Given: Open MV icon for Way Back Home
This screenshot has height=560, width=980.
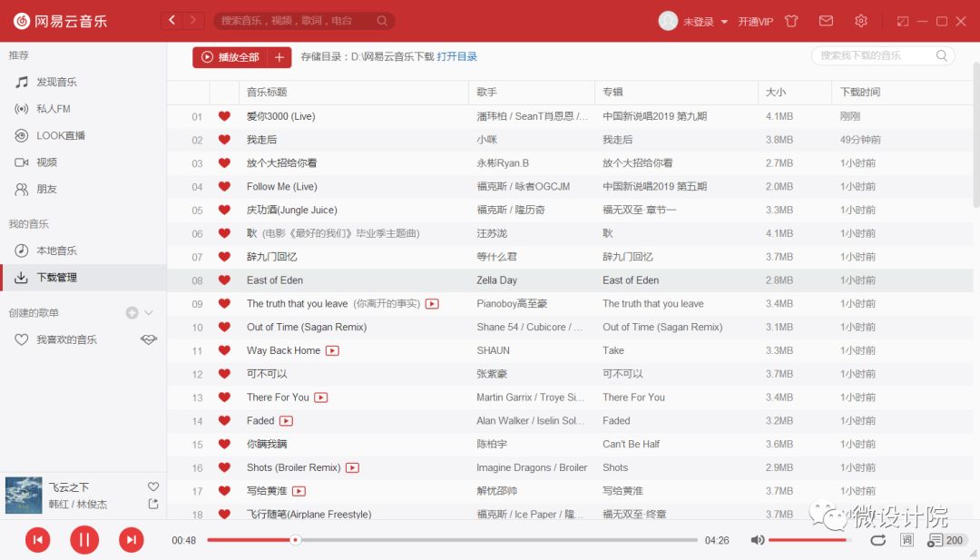Looking at the screenshot, I should [x=332, y=350].
